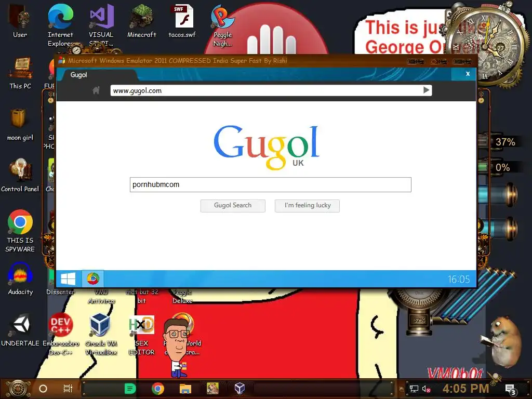Viewport: 532px width, 399px height.
Task: Click the 32% gauge gadget
Action: click(x=419, y=320)
